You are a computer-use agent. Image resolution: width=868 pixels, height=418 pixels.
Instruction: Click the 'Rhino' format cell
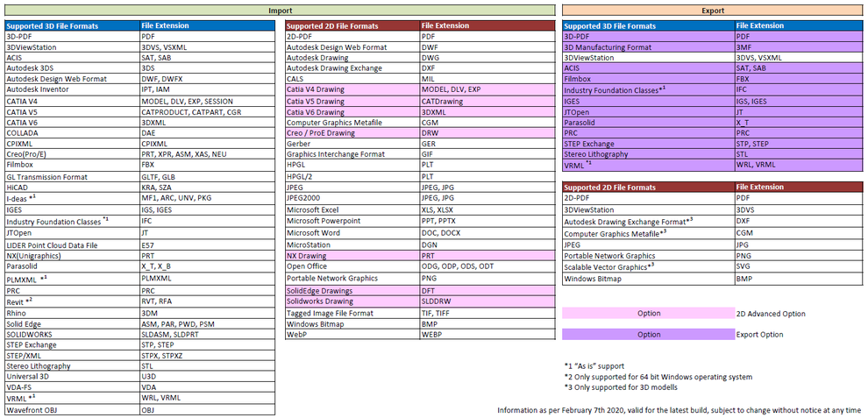click(x=72, y=314)
